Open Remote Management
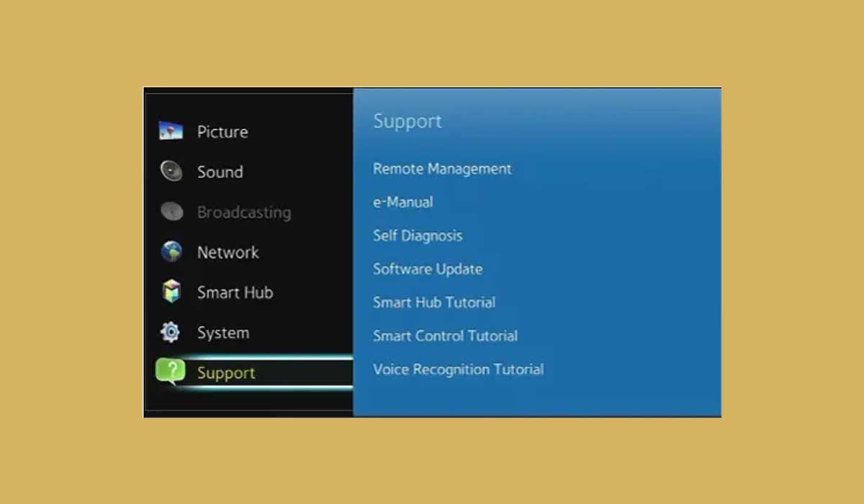The height and width of the screenshot is (504, 864). pyautogui.click(x=442, y=169)
